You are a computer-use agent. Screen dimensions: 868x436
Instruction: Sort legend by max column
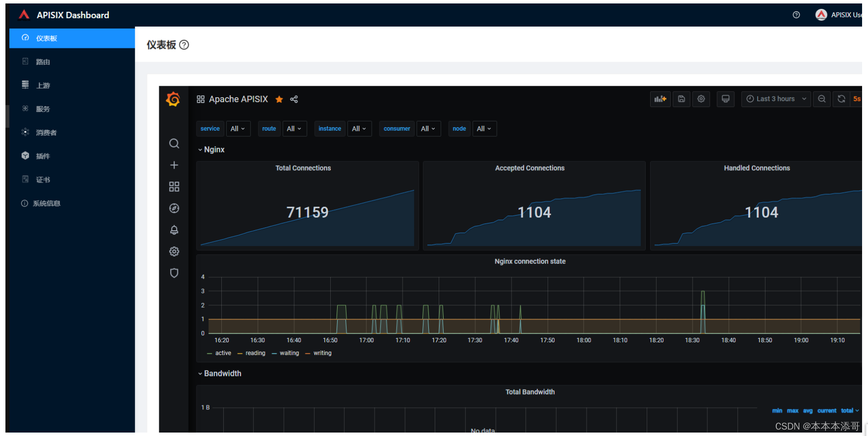point(793,411)
